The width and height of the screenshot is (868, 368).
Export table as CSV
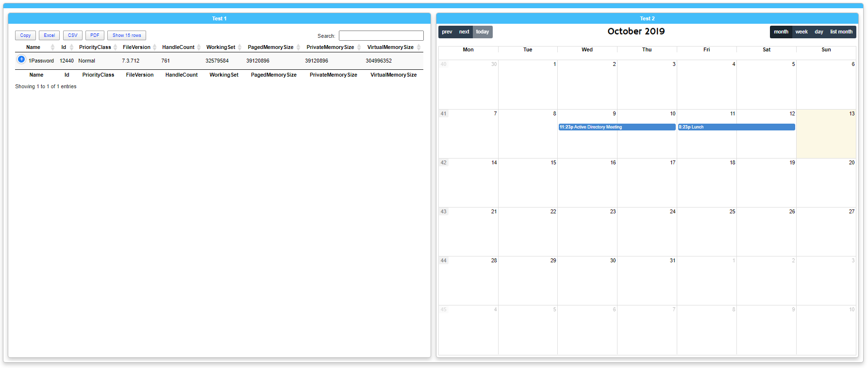[x=72, y=35]
